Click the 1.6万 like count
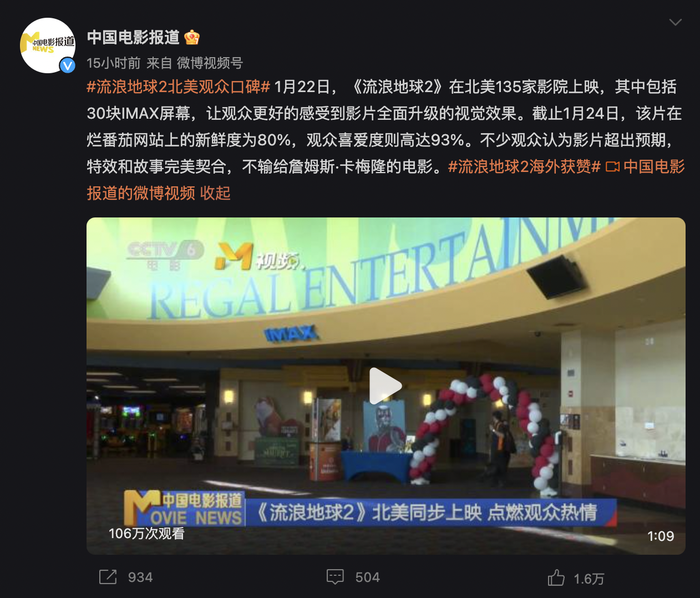Screen dimensions: 700x598 (589, 579)
